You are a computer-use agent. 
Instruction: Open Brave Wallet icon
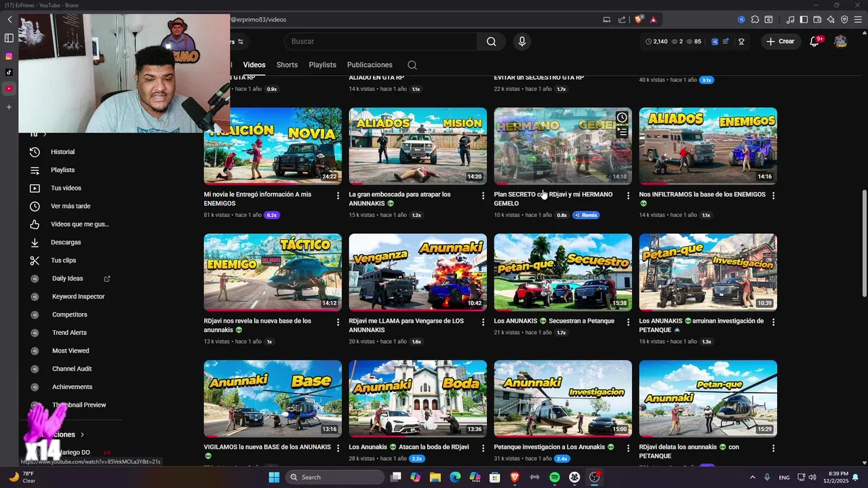[817, 20]
